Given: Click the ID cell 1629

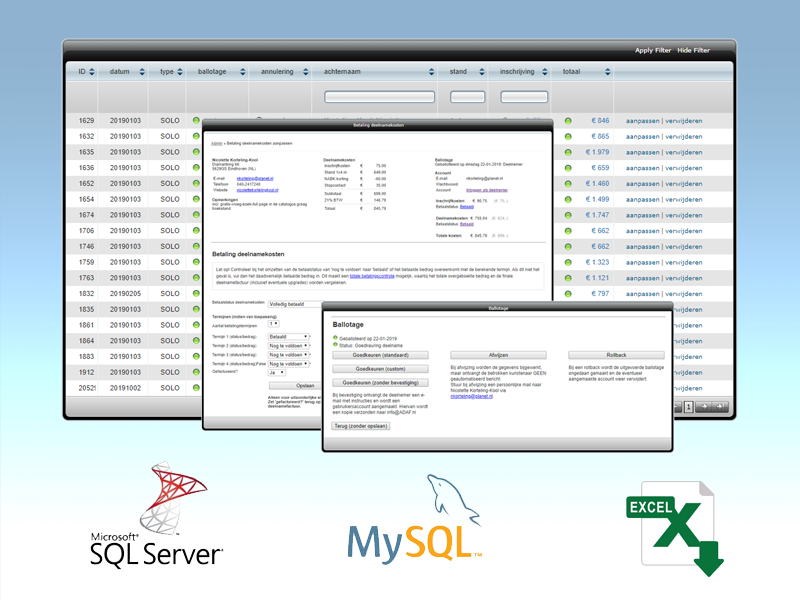Looking at the screenshot, I should coord(86,121).
